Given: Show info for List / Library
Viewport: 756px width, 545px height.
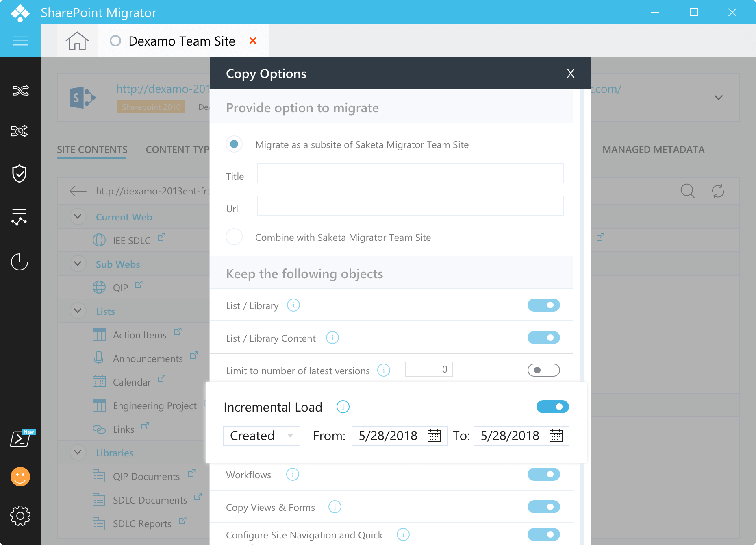Looking at the screenshot, I should 293,305.
